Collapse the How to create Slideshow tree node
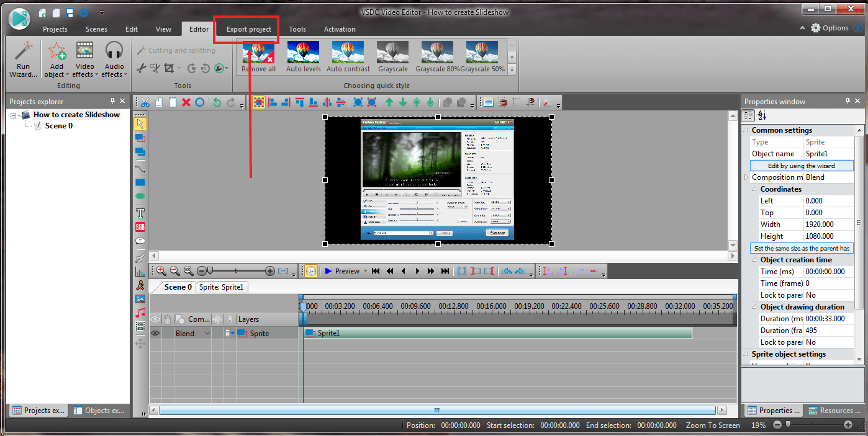Viewport: 868px width, 436px height. 14,115
